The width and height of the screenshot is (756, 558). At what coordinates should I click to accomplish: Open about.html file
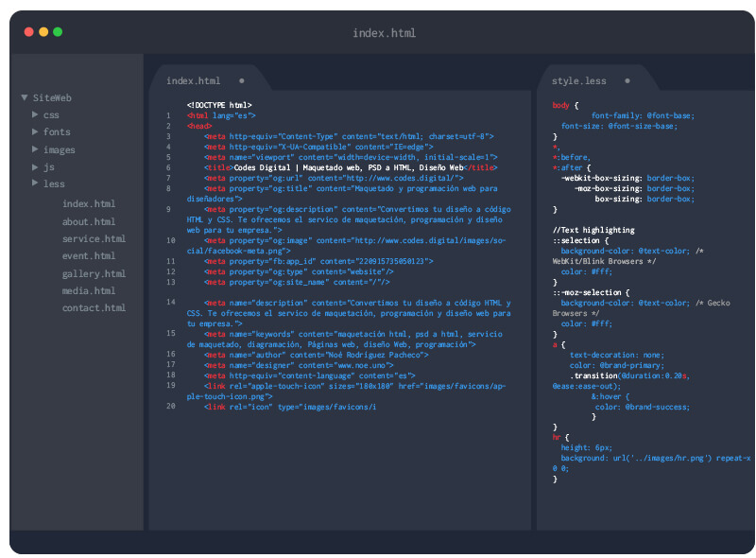(x=89, y=221)
